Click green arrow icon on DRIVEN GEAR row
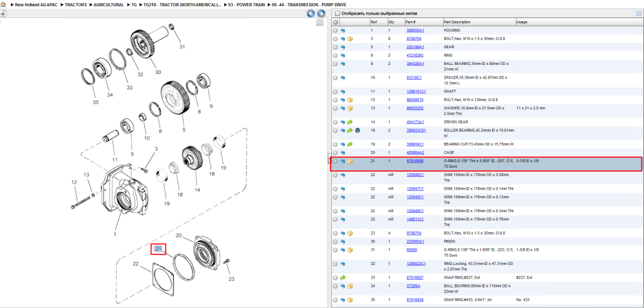This screenshot has width=644, height=308. (350, 122)
